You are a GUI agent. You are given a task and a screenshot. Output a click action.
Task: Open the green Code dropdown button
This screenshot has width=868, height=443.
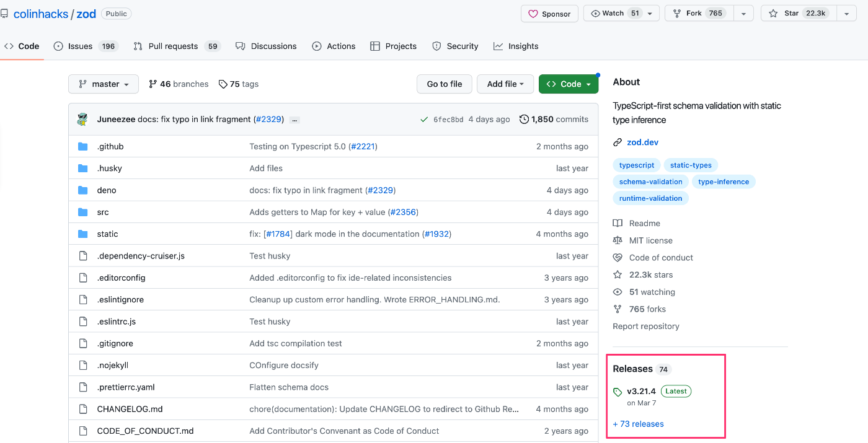pos(569,84)
